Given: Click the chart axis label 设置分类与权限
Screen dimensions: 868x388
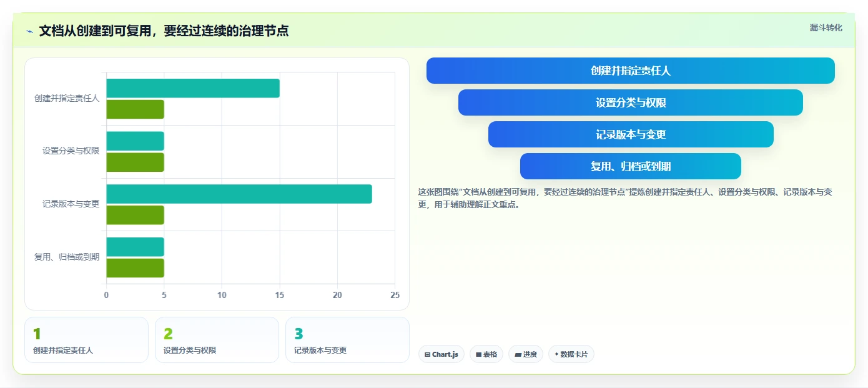Looking at the screenshot, I should [71, 151].
